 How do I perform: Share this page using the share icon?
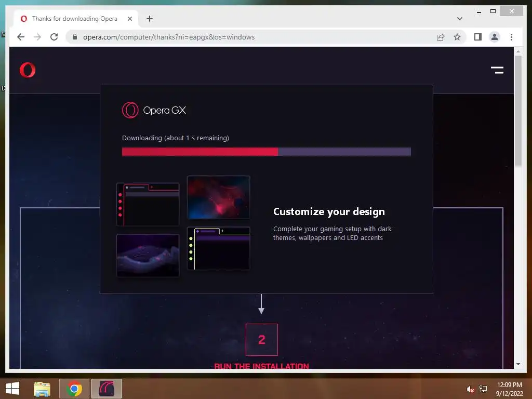coord(441,37)
